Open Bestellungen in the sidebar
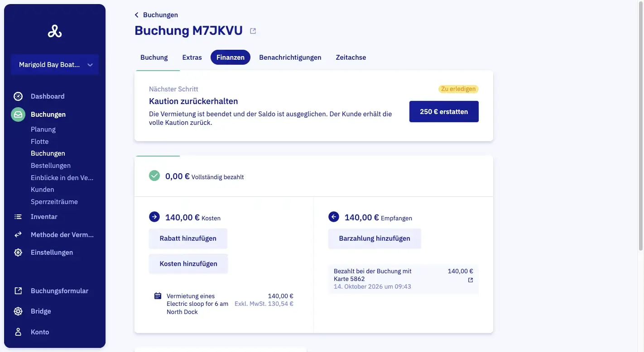Screen dimensions: 644x352 51,166
